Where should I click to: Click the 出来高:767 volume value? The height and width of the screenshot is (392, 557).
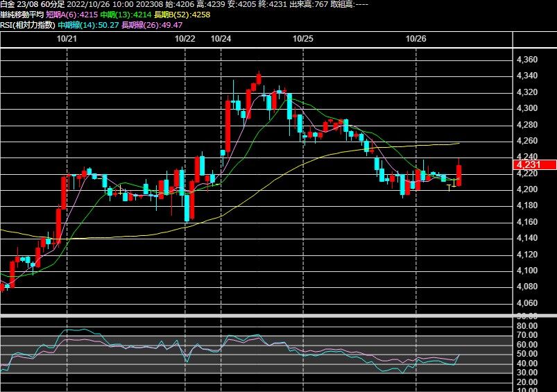(309, 5)
